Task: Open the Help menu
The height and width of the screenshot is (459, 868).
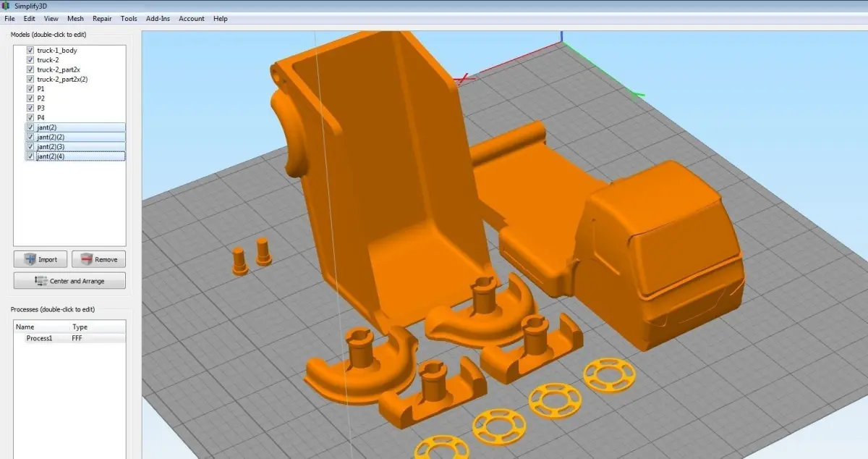Action: [x=221, y=18]
